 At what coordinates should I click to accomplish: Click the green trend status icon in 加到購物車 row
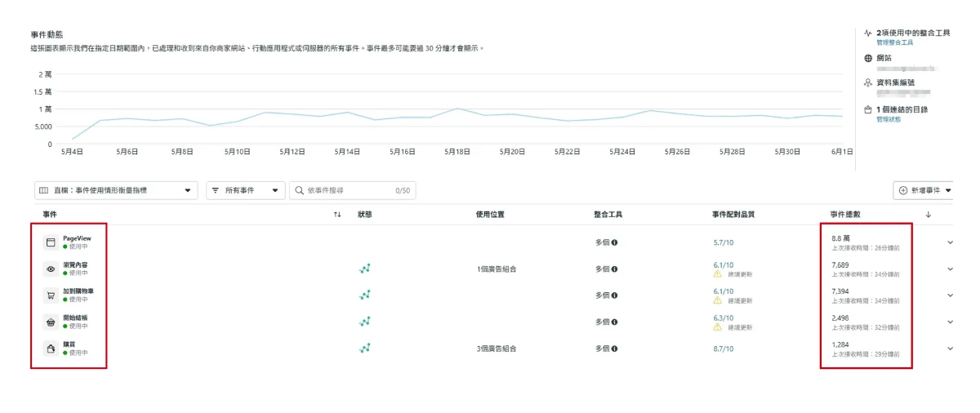coord(365,295)
